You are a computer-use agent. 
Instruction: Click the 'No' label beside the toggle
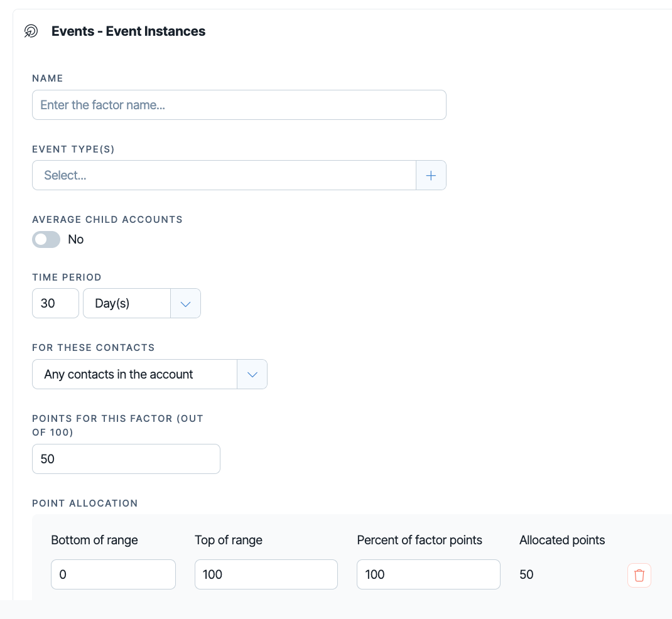point(76,239)
